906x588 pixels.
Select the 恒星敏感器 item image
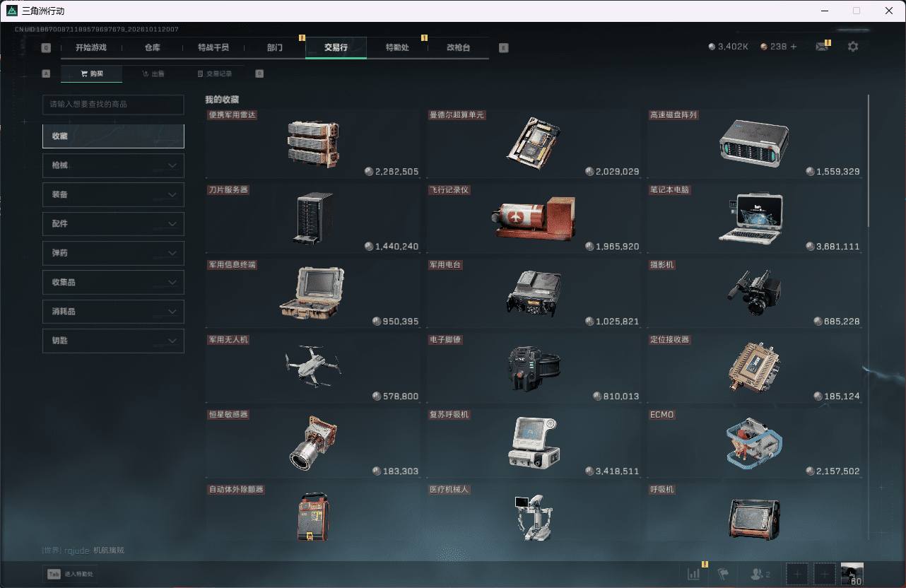pos(313,443)
